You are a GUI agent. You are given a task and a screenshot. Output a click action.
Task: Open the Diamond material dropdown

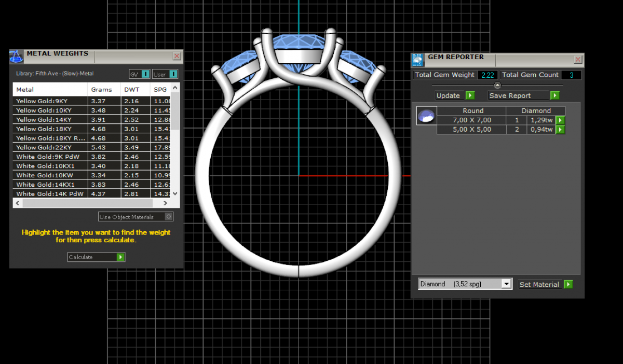point(507,284)
